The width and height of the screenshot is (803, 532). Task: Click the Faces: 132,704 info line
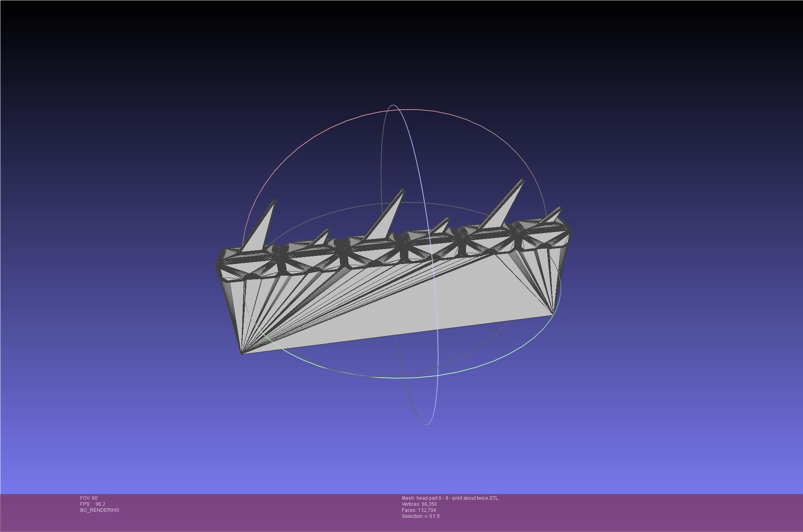(x=419, y=510)
